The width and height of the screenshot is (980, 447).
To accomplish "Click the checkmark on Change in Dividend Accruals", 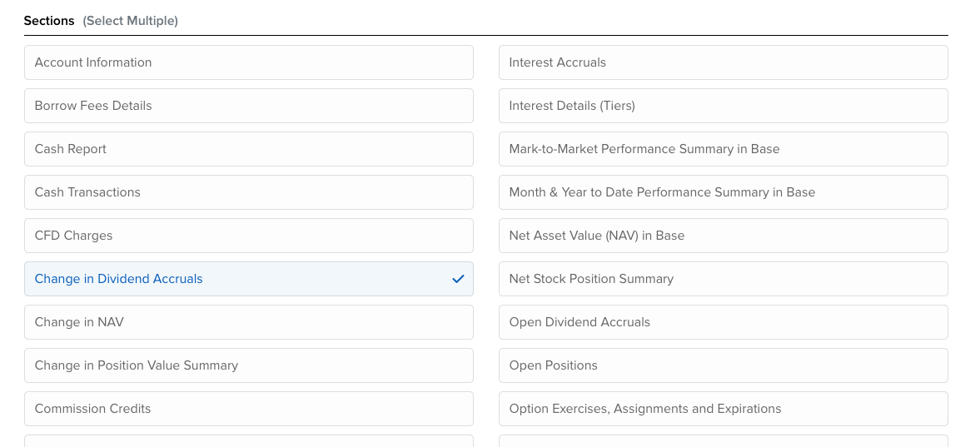I will click(457, 279).
